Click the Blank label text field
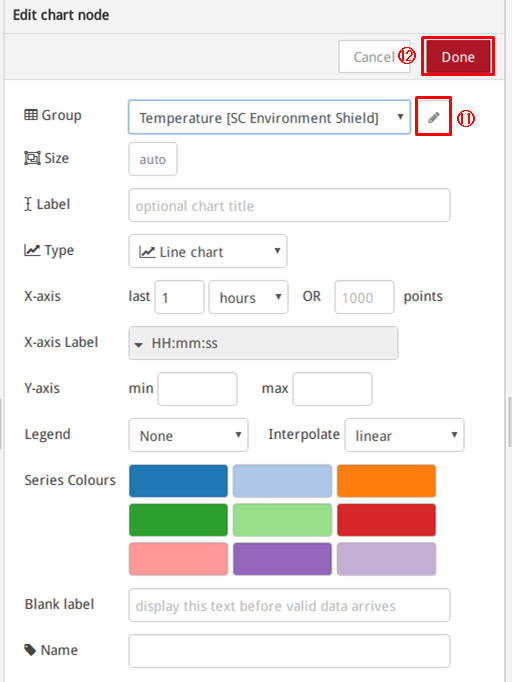This screenshot has height=682, width=512. click(289, 605)
